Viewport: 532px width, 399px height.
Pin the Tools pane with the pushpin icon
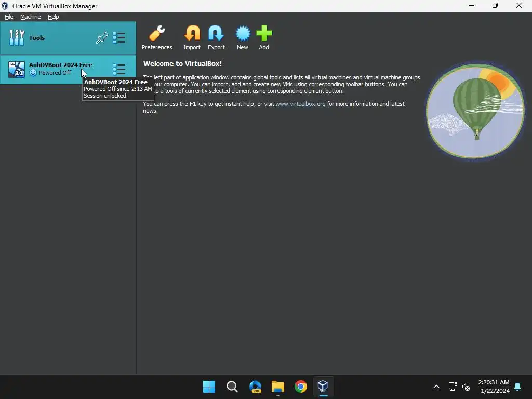102,37
